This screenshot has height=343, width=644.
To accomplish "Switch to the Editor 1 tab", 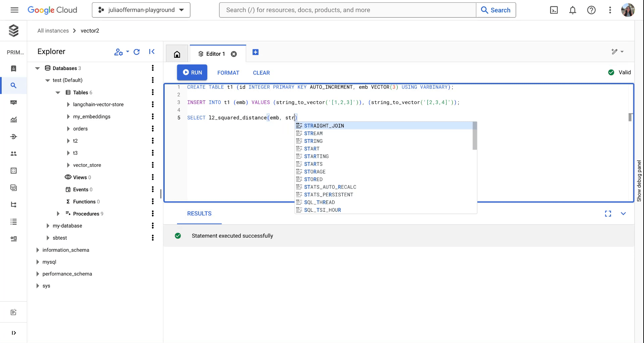I will click(215, 53).
